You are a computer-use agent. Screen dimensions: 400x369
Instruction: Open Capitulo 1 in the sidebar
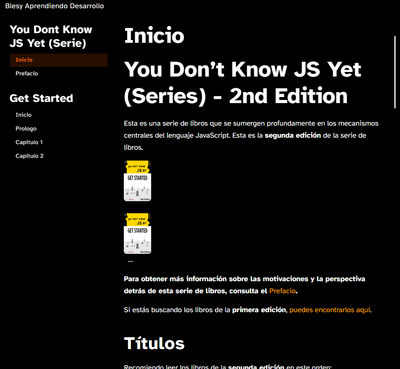coord(29,142)
